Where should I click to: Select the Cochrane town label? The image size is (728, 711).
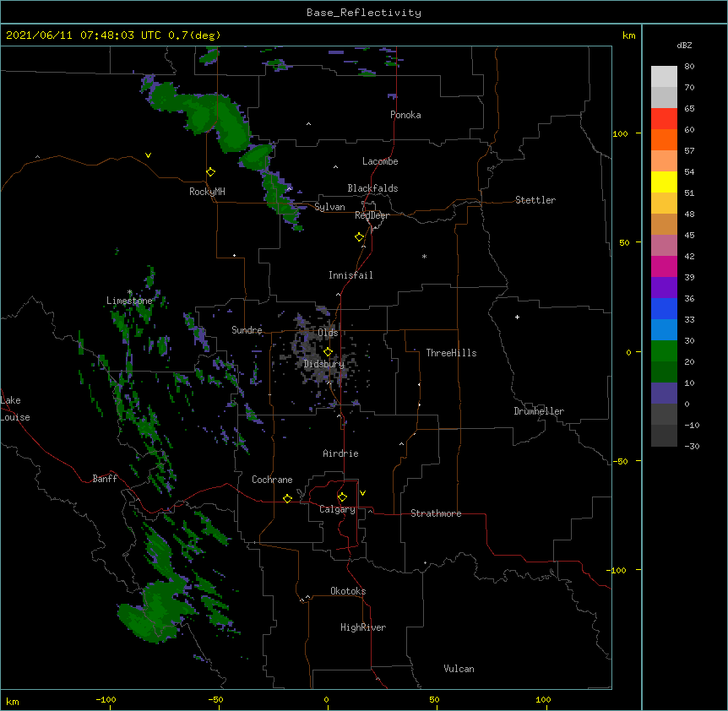pyautogui.click(x=272, y=480)
